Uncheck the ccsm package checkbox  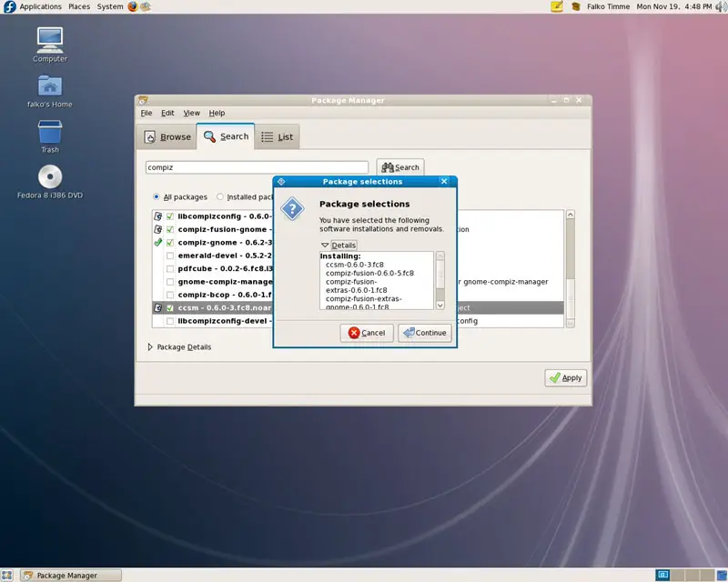point(170,307)
